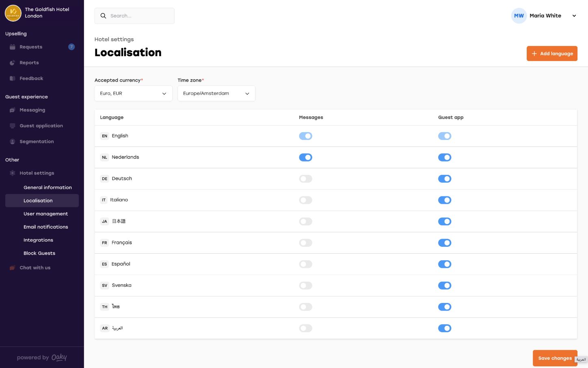Open User management settings page
Screen dimensions: 588x368
pos(45,214)
